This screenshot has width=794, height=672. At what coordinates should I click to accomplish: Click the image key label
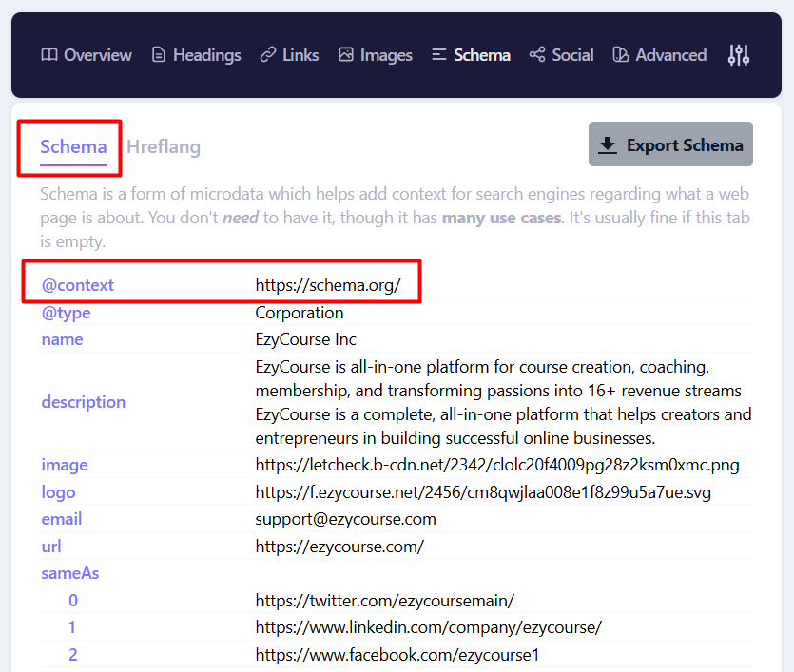(65, 465)
